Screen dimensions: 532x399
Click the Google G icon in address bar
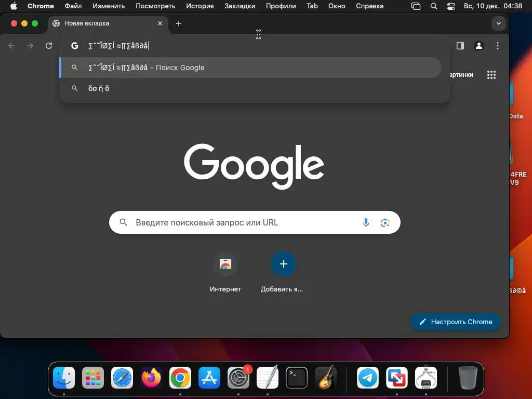[75, 46]
